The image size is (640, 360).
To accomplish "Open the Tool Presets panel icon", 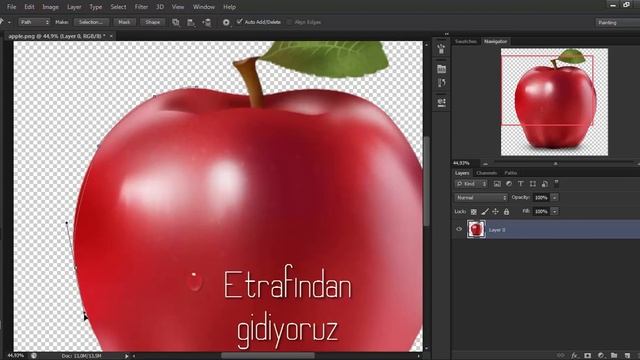I will (441, 102).
